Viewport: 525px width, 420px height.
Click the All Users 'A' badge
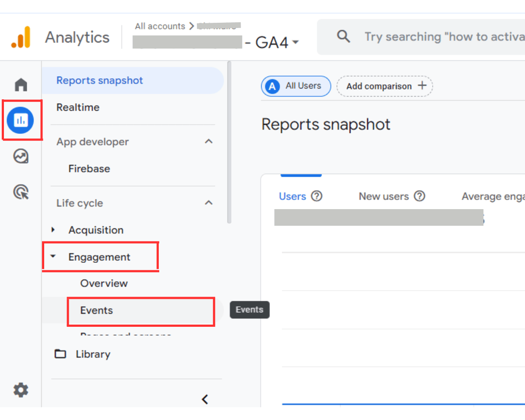point(272,86)
